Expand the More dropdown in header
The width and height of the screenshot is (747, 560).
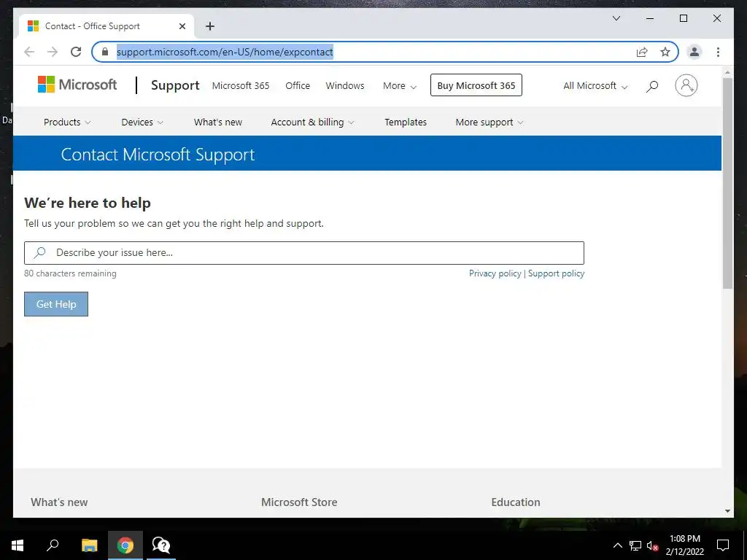click(400, 86)
